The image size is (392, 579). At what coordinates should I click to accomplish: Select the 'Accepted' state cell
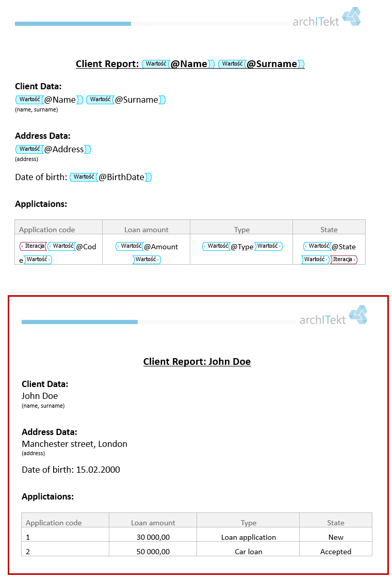(336, 552)
